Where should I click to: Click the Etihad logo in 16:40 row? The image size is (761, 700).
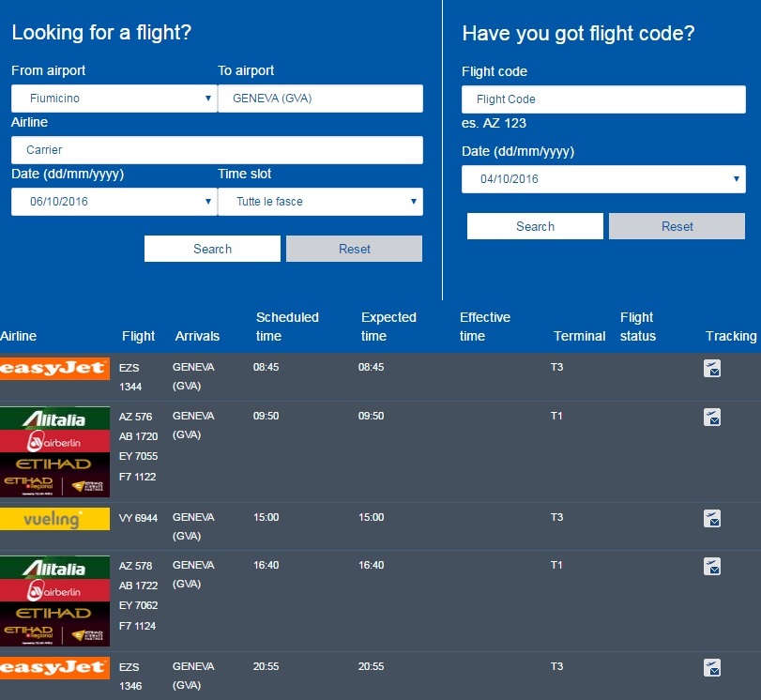[54, 613]
